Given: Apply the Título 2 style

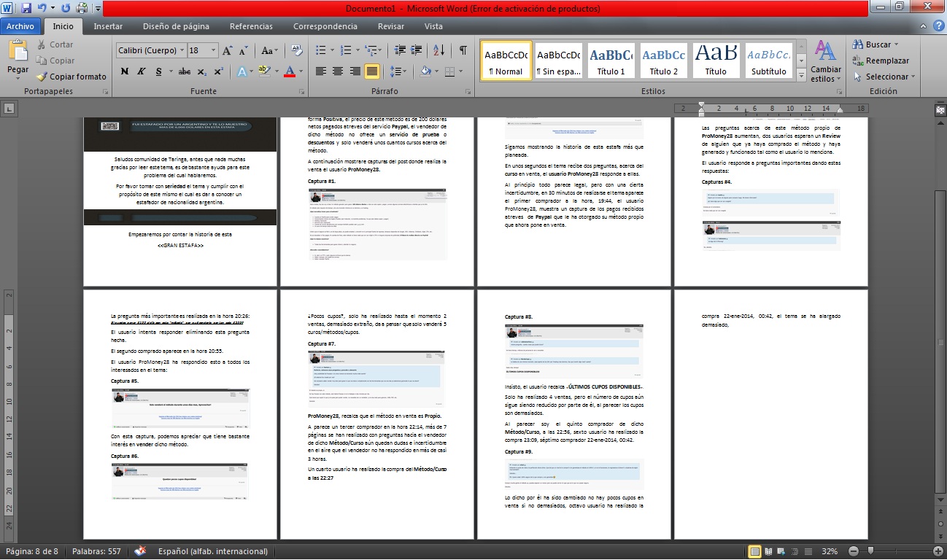Looking at the screenshot, I should point(663,61).
